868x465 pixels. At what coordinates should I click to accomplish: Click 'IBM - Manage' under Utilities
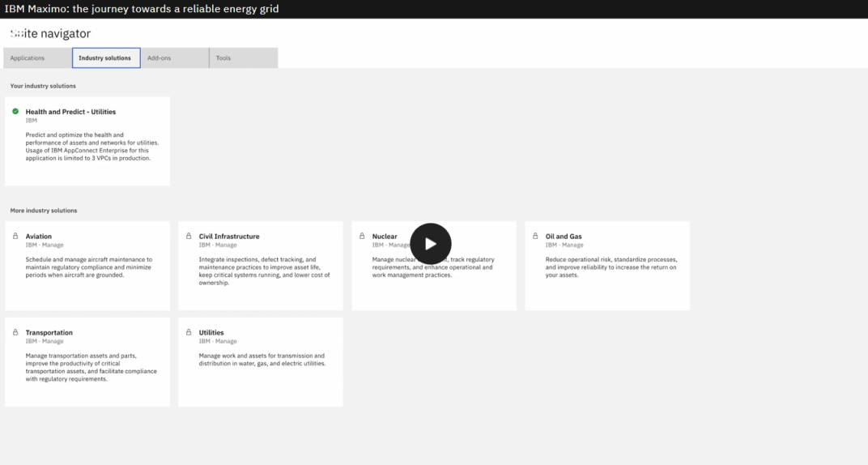218,341
